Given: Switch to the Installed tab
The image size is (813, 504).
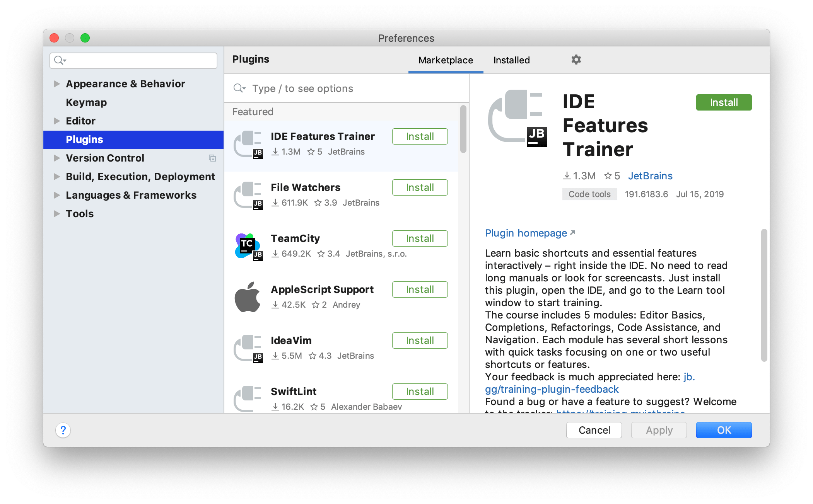Looking at the screenshot, I should point(511,60).
